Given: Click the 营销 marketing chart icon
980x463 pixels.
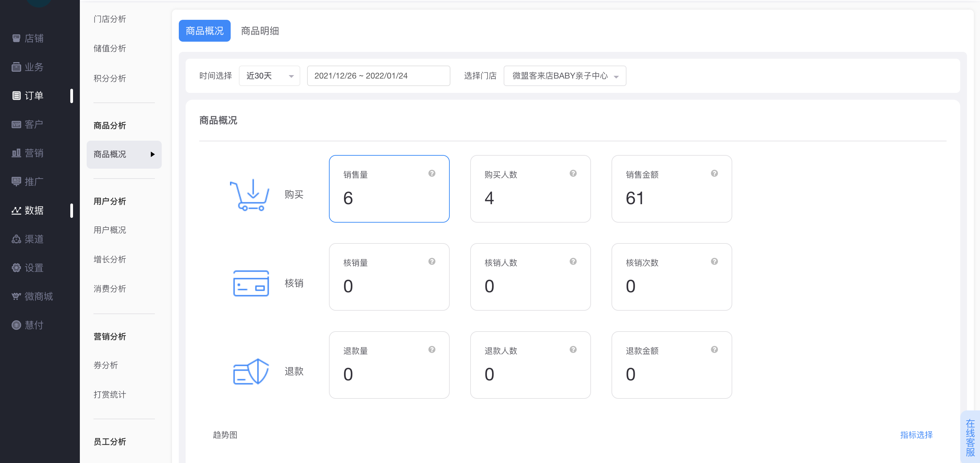Looking at the screenshot, I should pos(16,153).
